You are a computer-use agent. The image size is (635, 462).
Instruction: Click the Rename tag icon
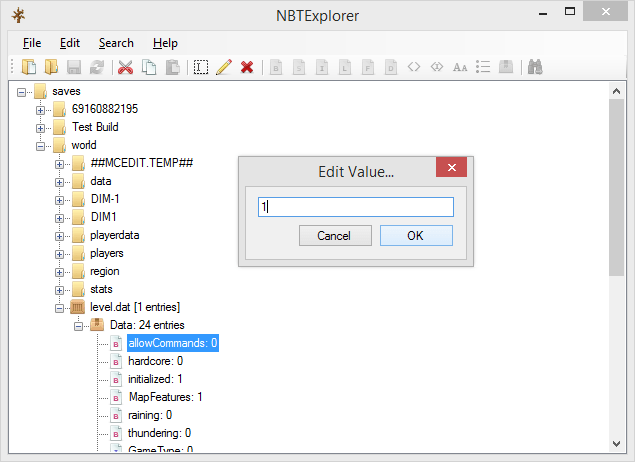pos(201,67)
